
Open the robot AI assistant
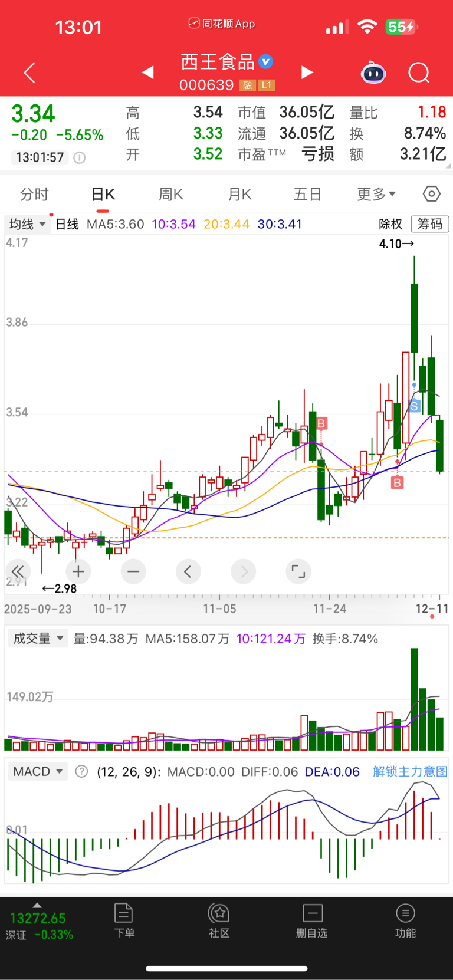click(x=373, y=73)
